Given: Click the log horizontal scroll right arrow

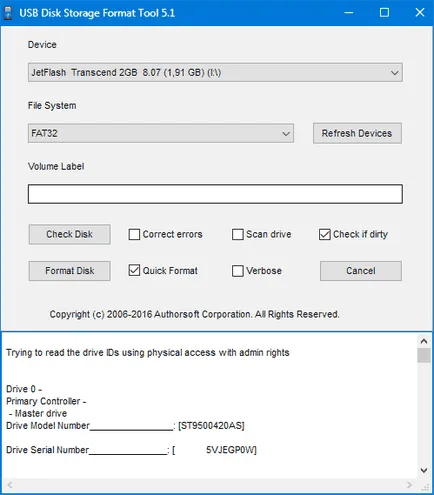Looking at the screenshot, I should pos(409,485).
